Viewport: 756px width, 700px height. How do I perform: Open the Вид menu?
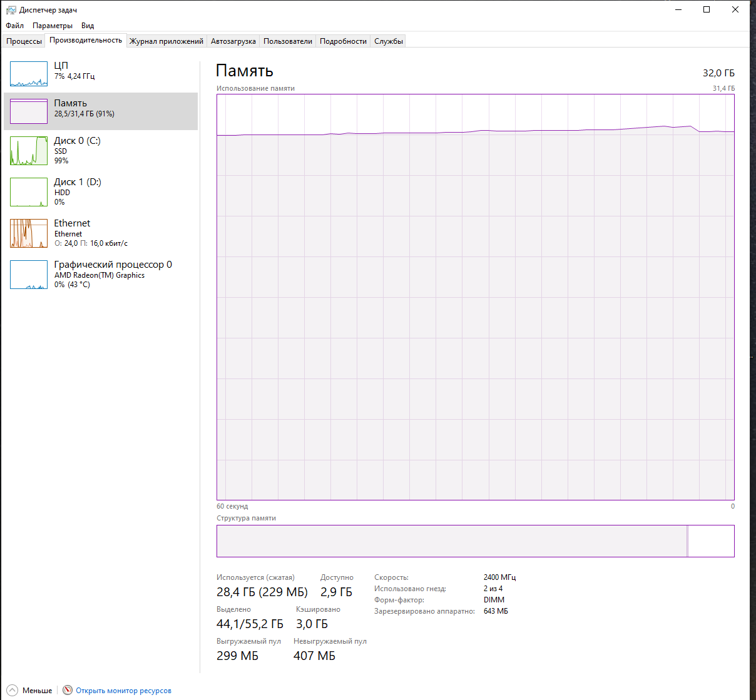(88, 26)
